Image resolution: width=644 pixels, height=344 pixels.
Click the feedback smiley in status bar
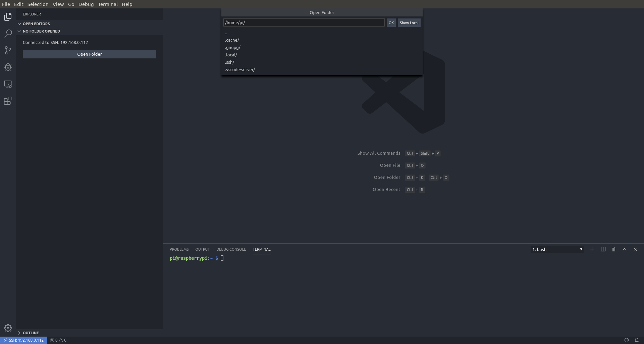tap(626, 340)
